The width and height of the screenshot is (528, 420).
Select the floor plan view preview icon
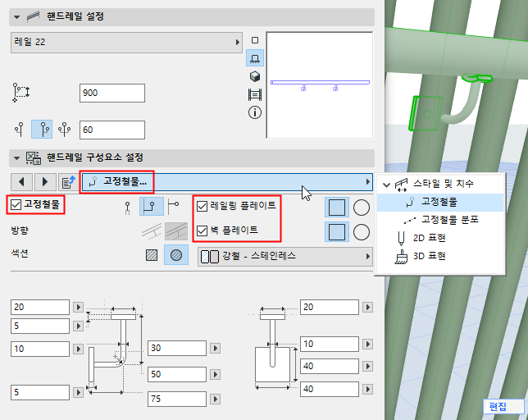click(255, 58)
